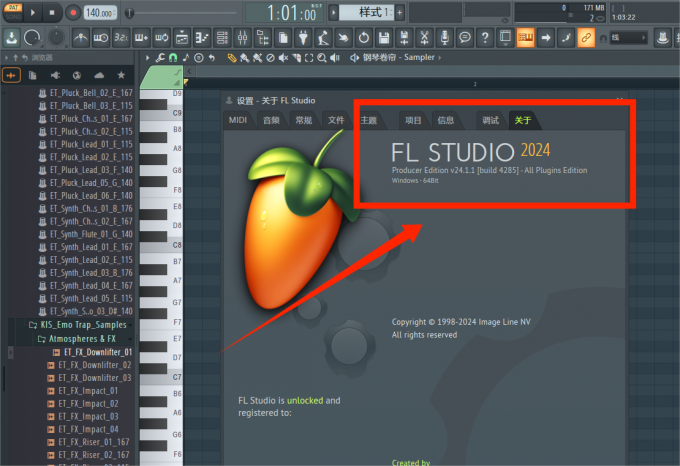680x466 pixels.
Task: Click the master volume knob
Action: tap(32, 38)
